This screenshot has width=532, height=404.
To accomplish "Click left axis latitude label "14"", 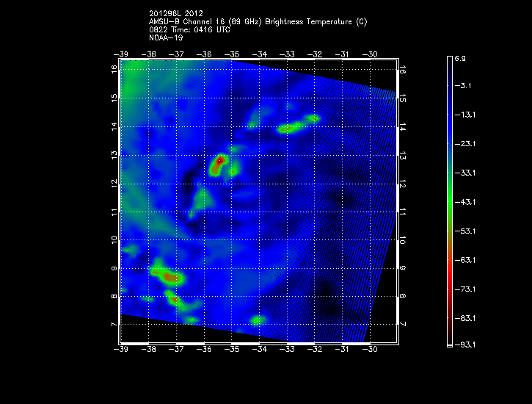I will coord(114,126).
